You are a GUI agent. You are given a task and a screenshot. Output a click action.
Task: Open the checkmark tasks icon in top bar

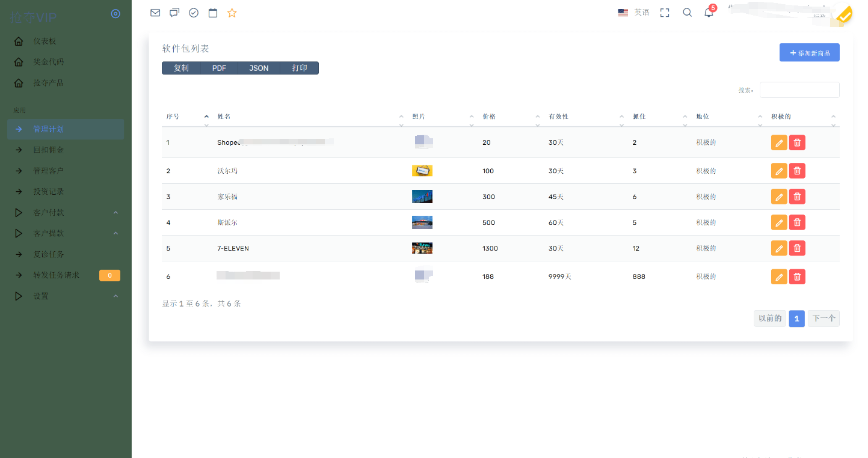(194, 13)
